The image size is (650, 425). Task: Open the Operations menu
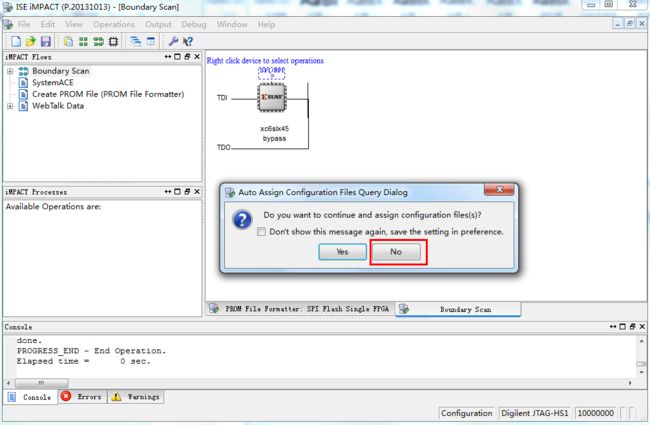(114, 24)
